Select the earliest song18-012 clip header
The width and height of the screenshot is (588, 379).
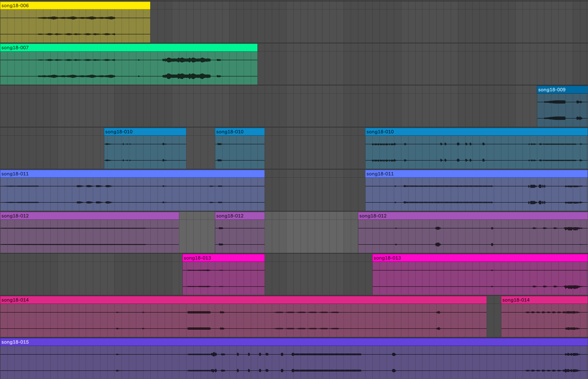click(x=89, y=216)
